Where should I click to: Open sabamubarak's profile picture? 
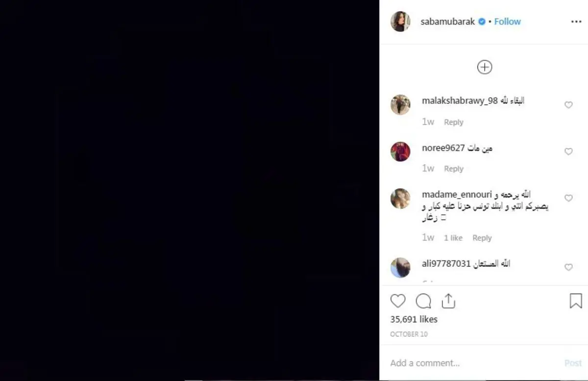(x=400, y=22)
